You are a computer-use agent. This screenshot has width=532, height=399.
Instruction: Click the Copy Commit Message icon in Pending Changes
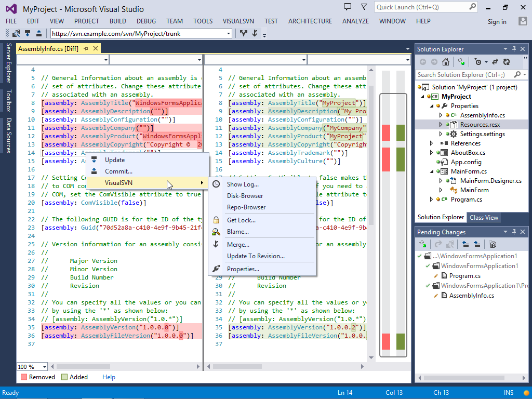pyautogui.click(x=492, y=244)
